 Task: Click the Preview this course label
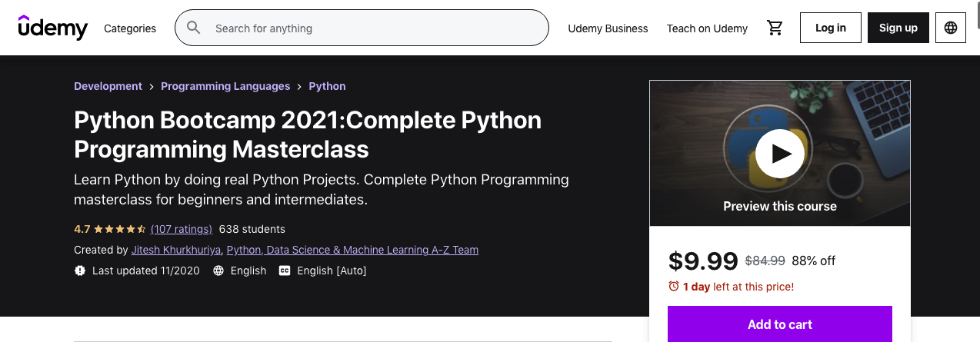780,206
